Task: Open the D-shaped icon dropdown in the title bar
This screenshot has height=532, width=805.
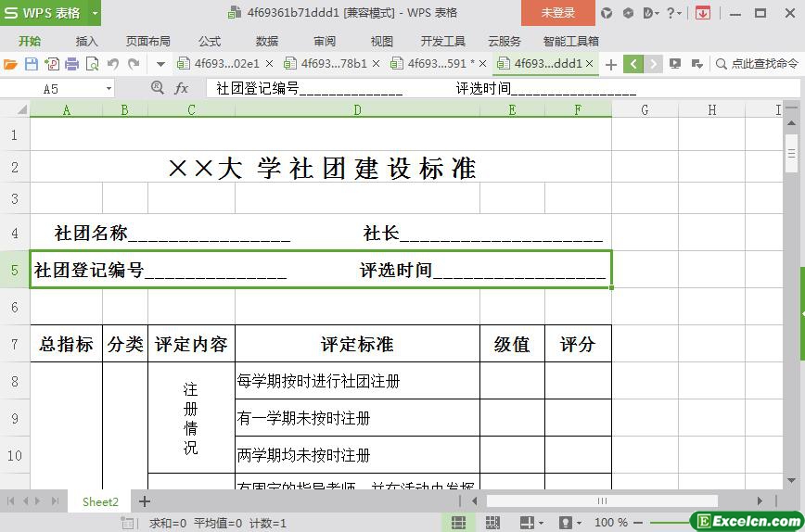Action: [650, 13]
